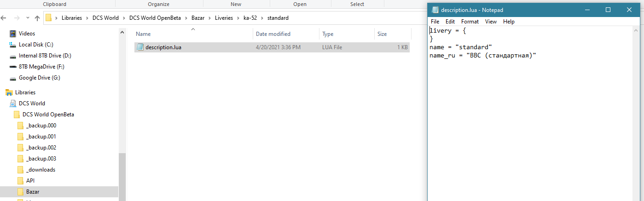Select the Bazar breadcrumb segment
The height and width of the screenshot is (201, 644).
tap(198, 18)
